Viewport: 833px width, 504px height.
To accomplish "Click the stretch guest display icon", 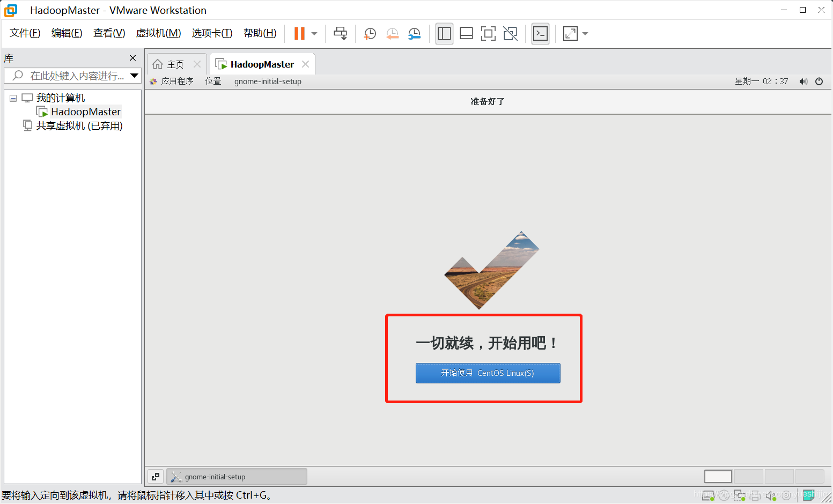I will click(570, 34).
